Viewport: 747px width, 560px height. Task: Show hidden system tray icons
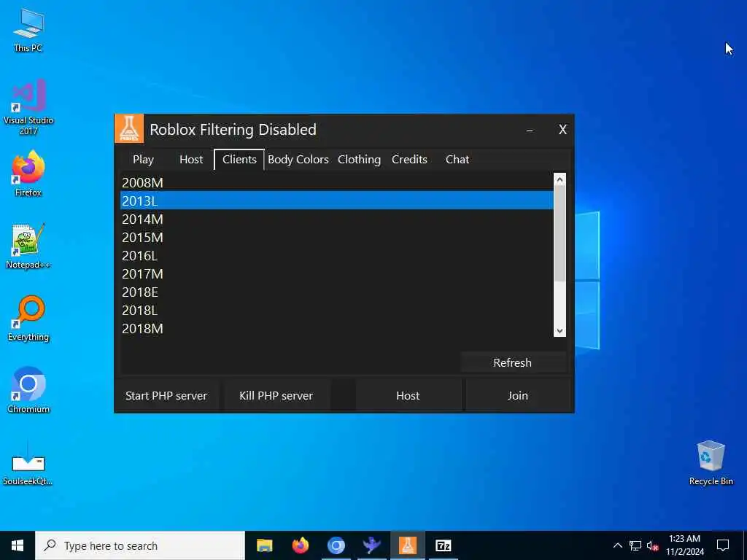[617, 545]
